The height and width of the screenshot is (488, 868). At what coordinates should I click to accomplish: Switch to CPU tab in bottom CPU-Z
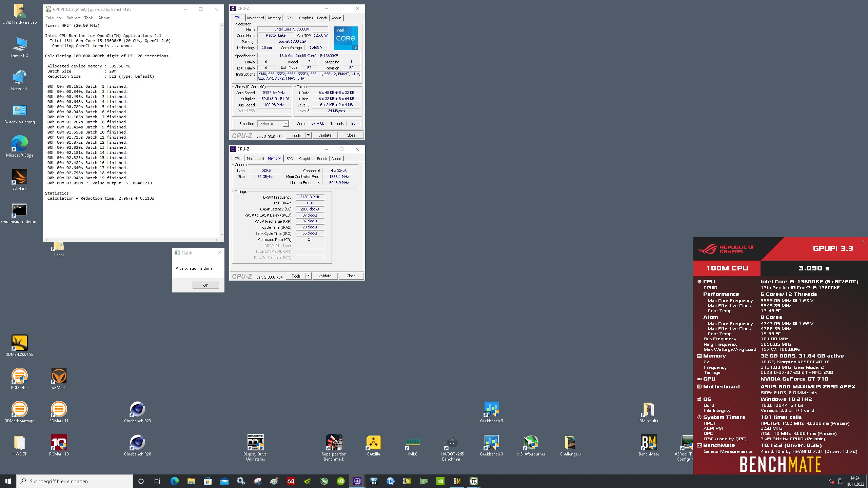(x=238, y=159)
